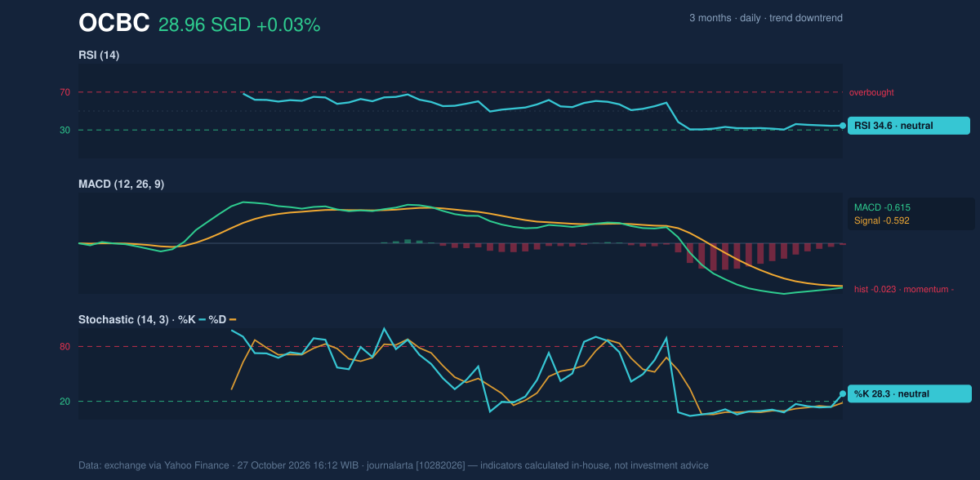Click the MACD (12, 26, 9) heading
980x480 pixels.
point(121,184)
